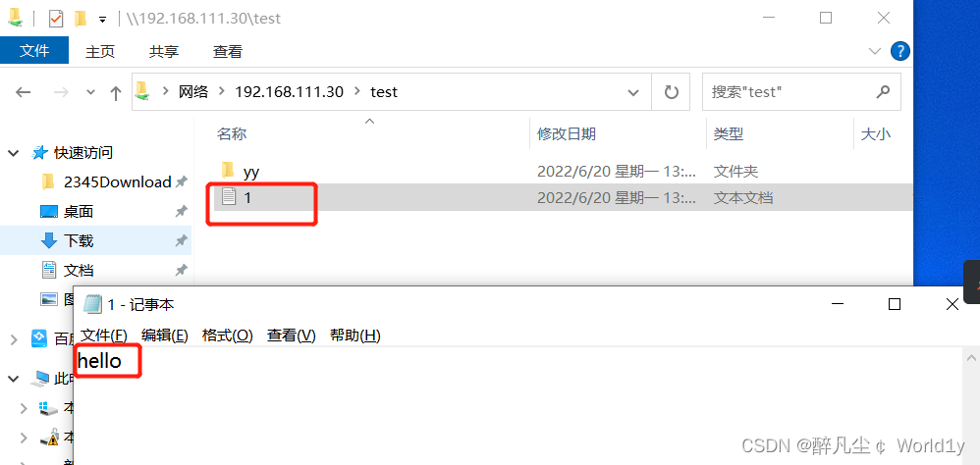The height and width of the screenshot is (465, 980).
Task: Select text document 1 file icon
Action: click(230, 197)
